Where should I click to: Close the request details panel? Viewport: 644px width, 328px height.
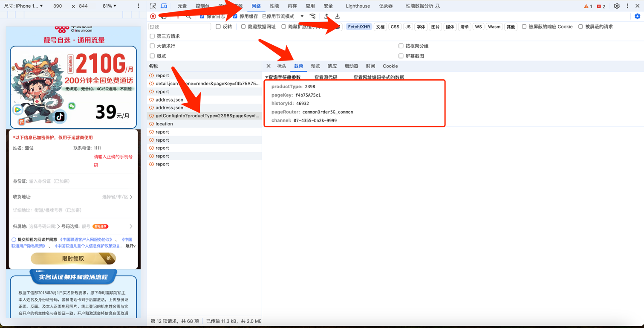pyautogui.click(x=269, y=66)
